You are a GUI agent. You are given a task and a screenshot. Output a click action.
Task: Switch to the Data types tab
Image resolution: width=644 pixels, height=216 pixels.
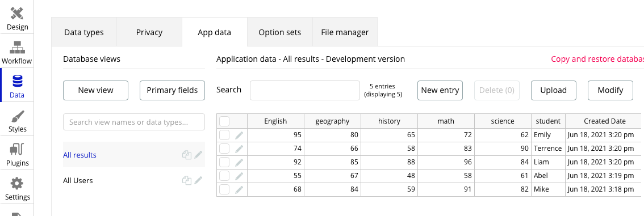[84, 32]
